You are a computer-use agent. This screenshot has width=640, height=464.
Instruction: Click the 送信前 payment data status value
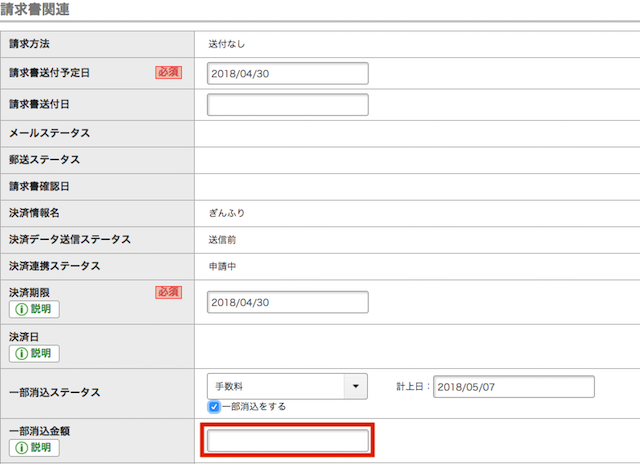click(x=223, y=240)
